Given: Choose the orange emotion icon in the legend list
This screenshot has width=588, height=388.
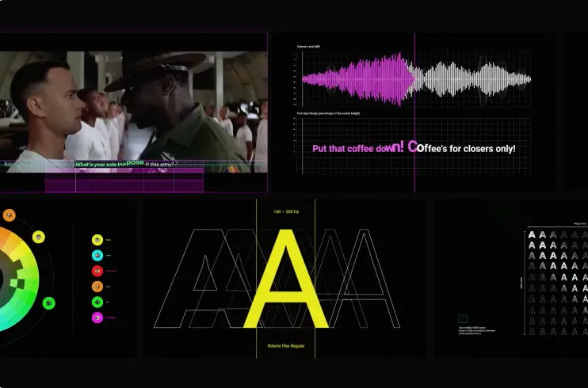Looking at the screenshot, I should 97,287.
